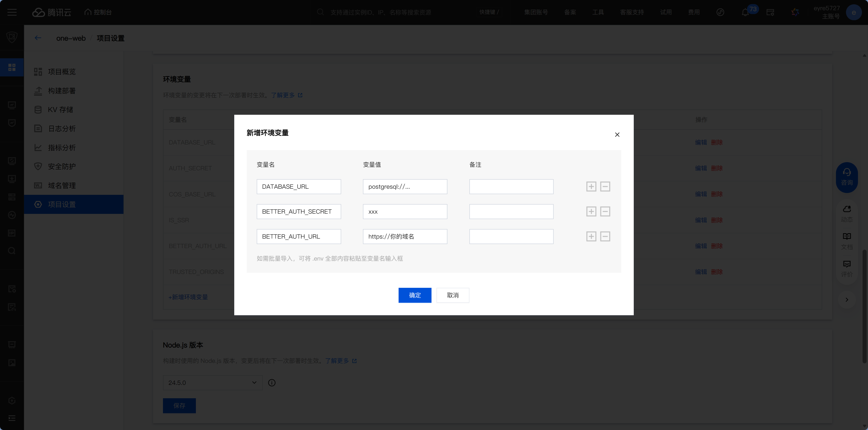Open hamburger menu at top left
This screenshot has width=868, height=430.
tap(12, 12)
